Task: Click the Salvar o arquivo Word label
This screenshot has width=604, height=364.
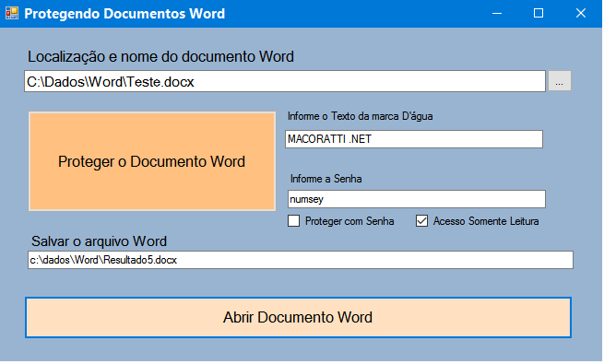Action: (x=99, y=241)
